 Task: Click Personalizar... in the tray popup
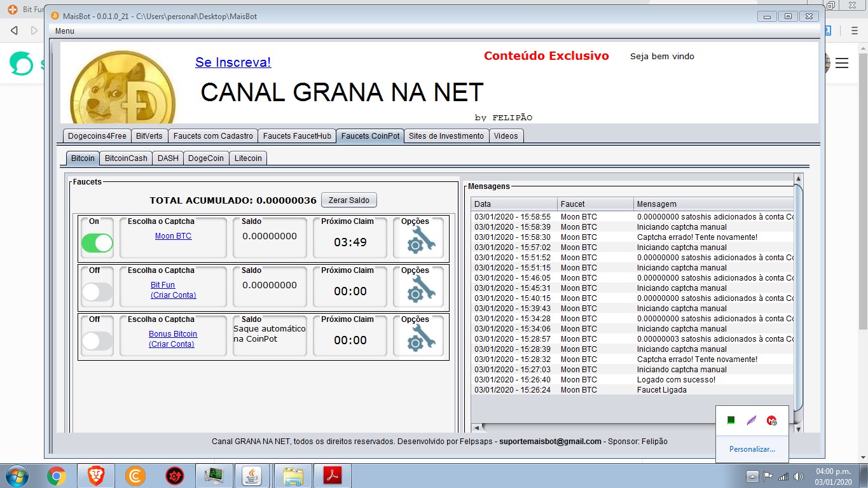click(x=752, y=449)
